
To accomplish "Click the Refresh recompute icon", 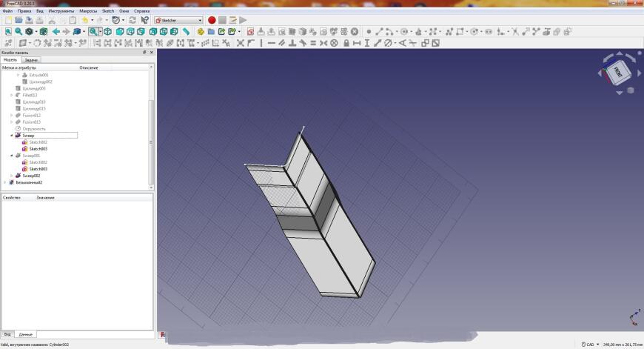I will point(133,20).
